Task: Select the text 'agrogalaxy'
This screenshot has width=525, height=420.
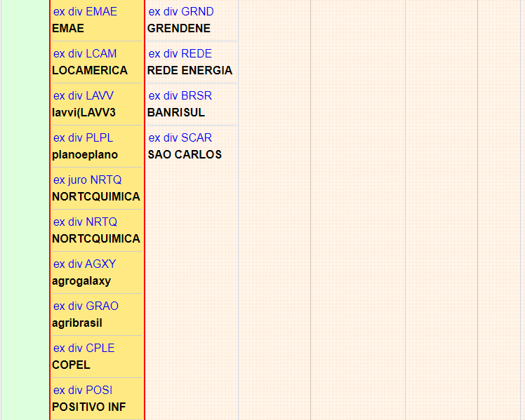Action: tap(81, 281)
